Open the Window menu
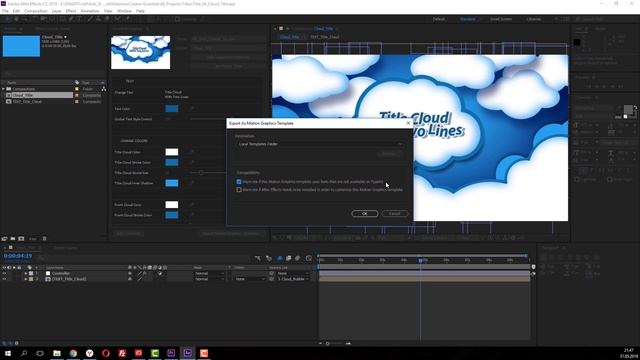The image size is (640, 360). pyautogui.click(x=124, y=11)
